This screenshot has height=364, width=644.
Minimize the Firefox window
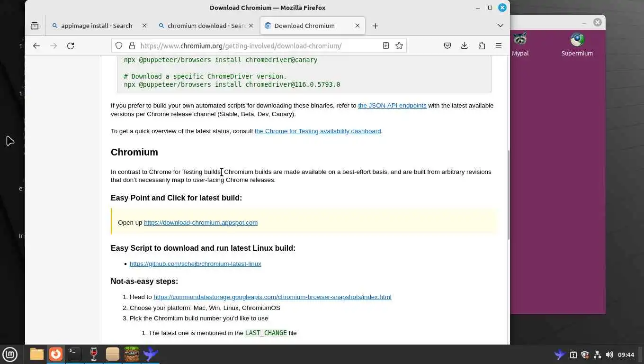pos(478,8)
